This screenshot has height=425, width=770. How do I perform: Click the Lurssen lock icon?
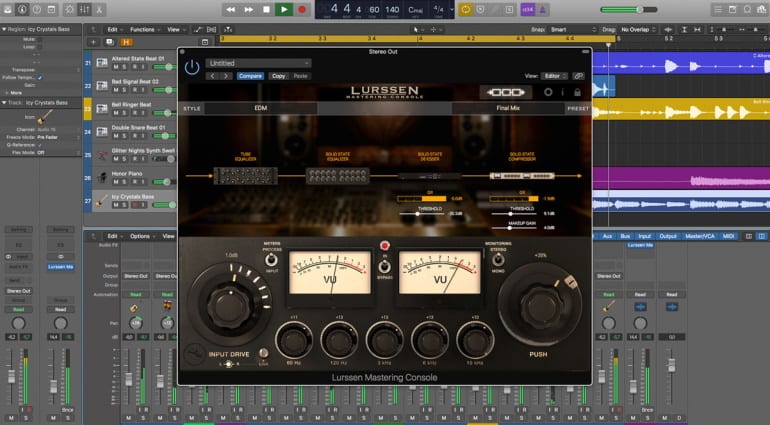point(578,92)
